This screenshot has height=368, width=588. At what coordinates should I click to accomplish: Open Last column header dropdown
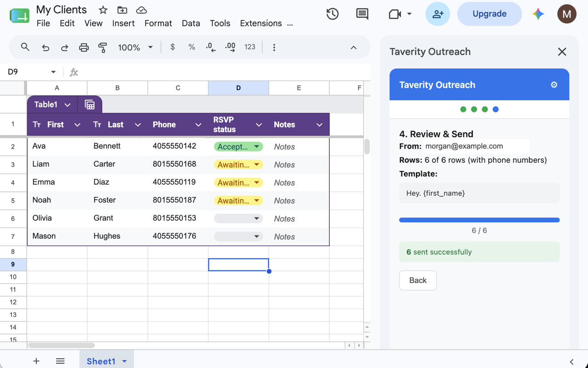click(138, 125)
